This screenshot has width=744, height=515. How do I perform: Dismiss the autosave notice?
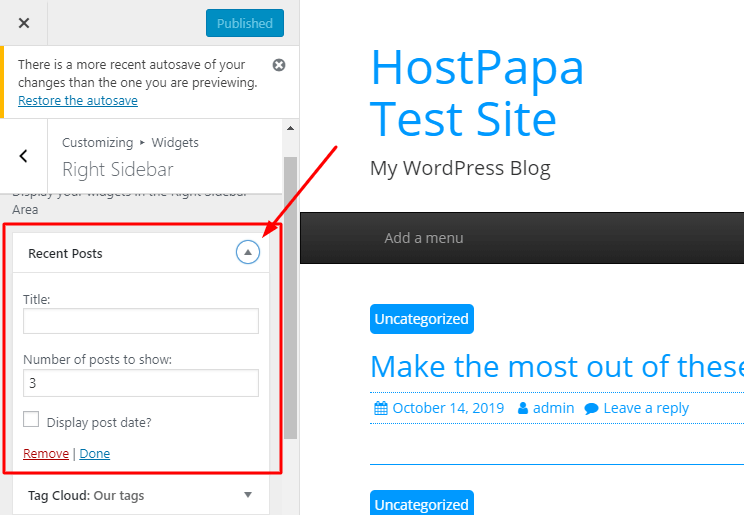(279, 65)
